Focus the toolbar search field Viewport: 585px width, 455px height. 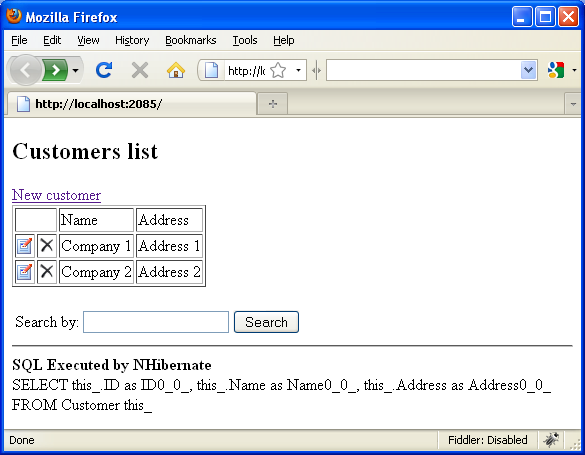pyautogui.click(x=423, y=70)
